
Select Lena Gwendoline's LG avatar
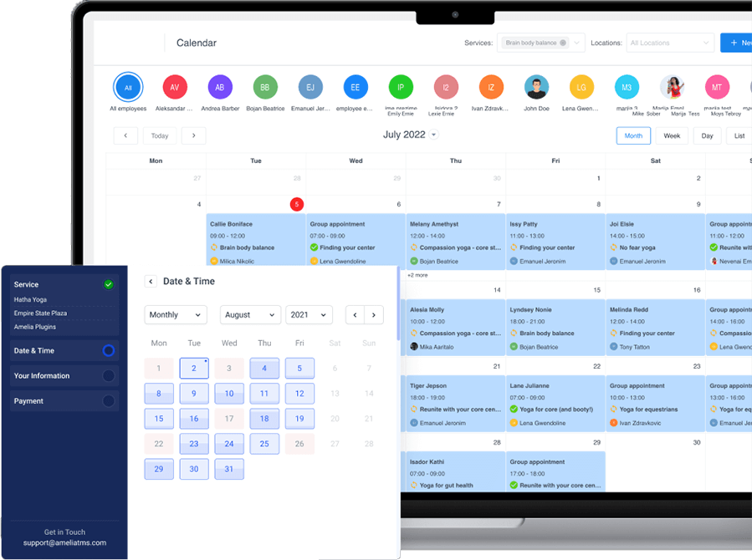[x=581, y=87]
